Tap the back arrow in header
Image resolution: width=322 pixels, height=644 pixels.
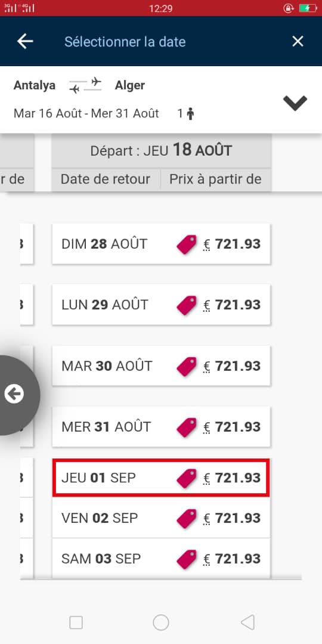[25, 42]
